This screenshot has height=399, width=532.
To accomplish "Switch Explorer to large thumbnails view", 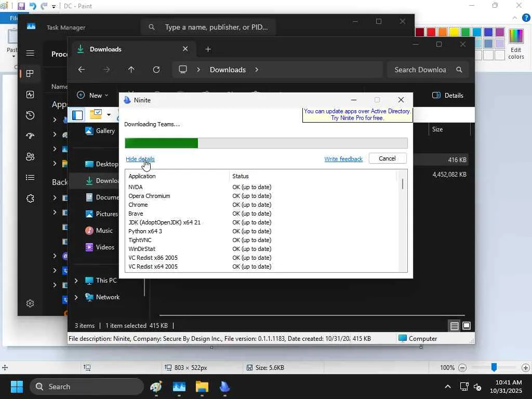I will click(x=467, y=326).
